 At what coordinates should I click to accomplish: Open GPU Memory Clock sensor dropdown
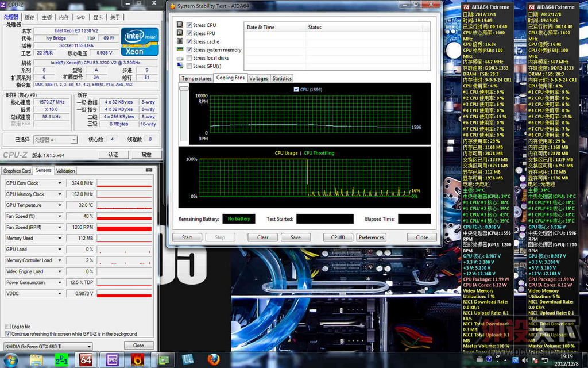60,194
